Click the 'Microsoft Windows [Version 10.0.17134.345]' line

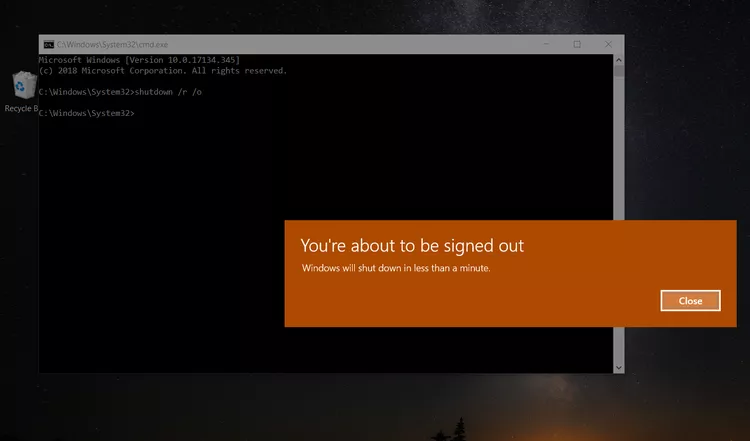coord(139,60)
